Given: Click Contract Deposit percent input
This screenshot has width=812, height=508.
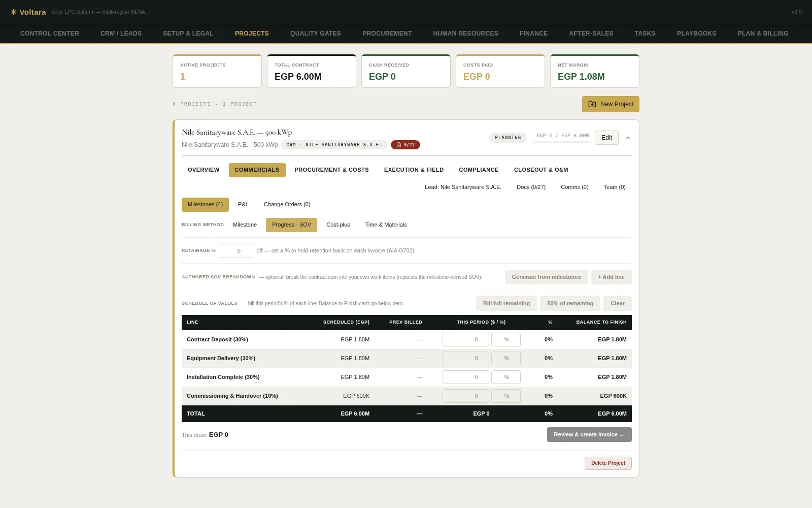Looking at the screenshot, I should 506,340.
